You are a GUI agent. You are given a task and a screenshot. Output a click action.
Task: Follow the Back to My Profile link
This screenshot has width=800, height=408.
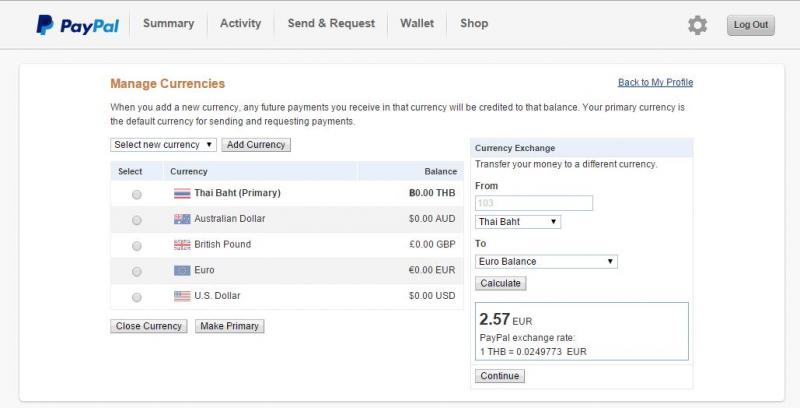(655, 83)
